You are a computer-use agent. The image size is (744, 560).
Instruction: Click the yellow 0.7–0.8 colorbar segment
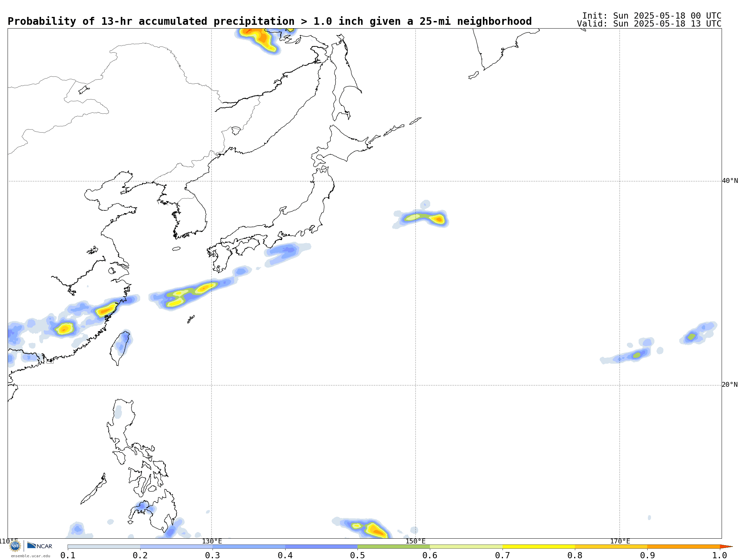coord(539,547)
